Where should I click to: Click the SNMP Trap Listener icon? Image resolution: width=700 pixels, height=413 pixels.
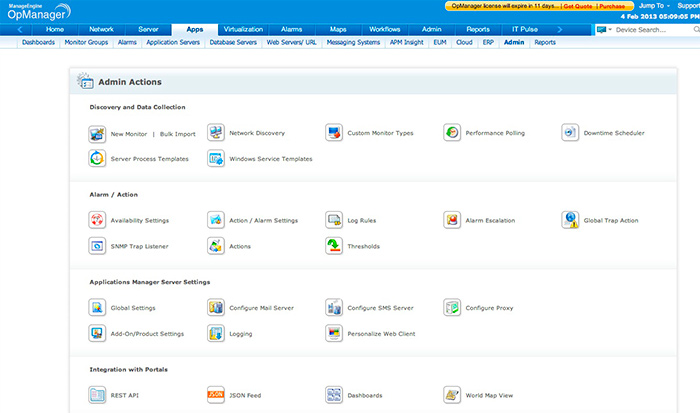click(97, 246)
